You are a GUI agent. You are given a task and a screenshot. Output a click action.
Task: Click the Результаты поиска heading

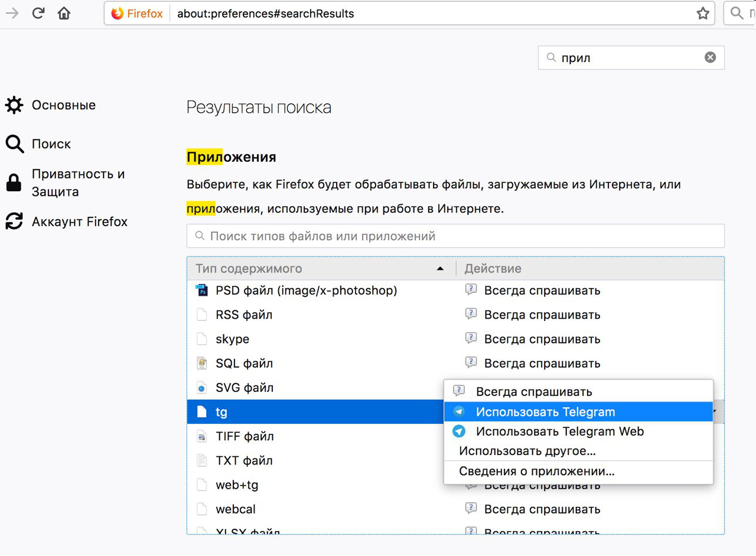click(x=259, y=107)
